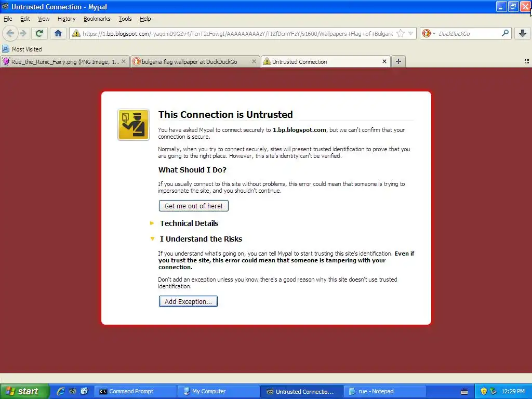Open the View menu
This screenshot has width=532, height=399.
pos(44,19)
